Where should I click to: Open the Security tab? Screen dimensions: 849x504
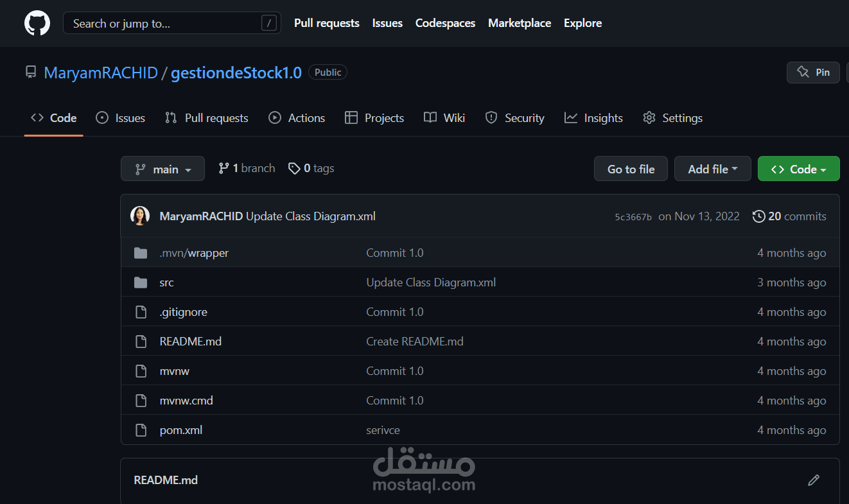coord(515,118)
